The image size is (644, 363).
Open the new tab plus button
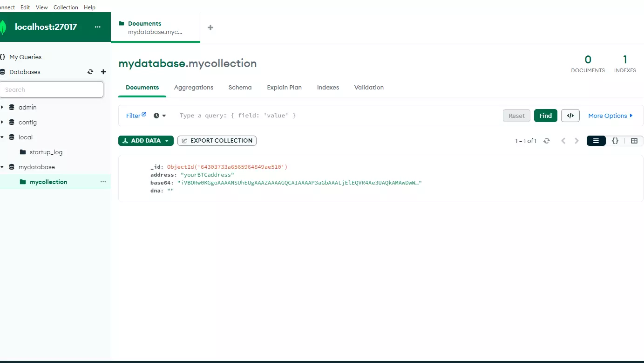[210, 27]
